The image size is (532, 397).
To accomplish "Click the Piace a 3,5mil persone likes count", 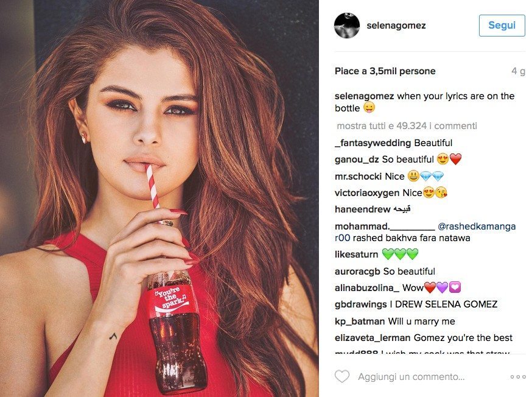I will pyautogui.click(x=385, y=71).
